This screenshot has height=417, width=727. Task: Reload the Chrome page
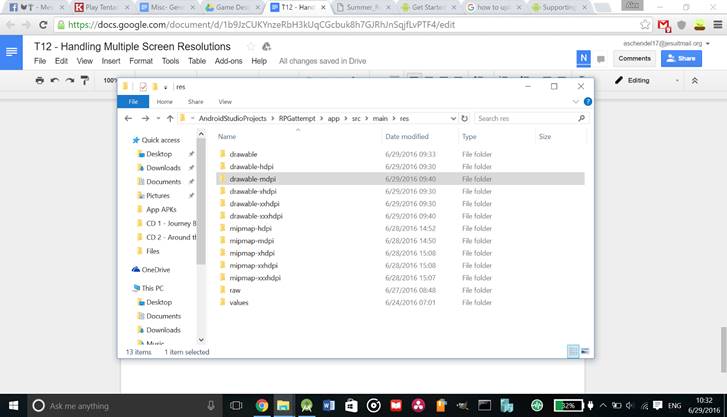[43, 25]
